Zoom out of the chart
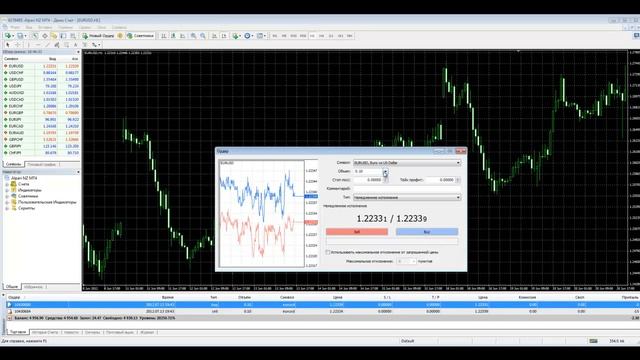This screenshot has height=360, width=640. pyautogui.click(x=203, y=36)
